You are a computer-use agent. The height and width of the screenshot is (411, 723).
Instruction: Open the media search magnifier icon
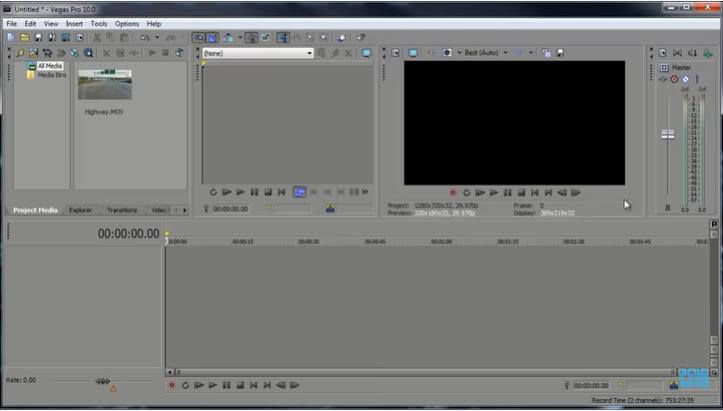[89, 53]
